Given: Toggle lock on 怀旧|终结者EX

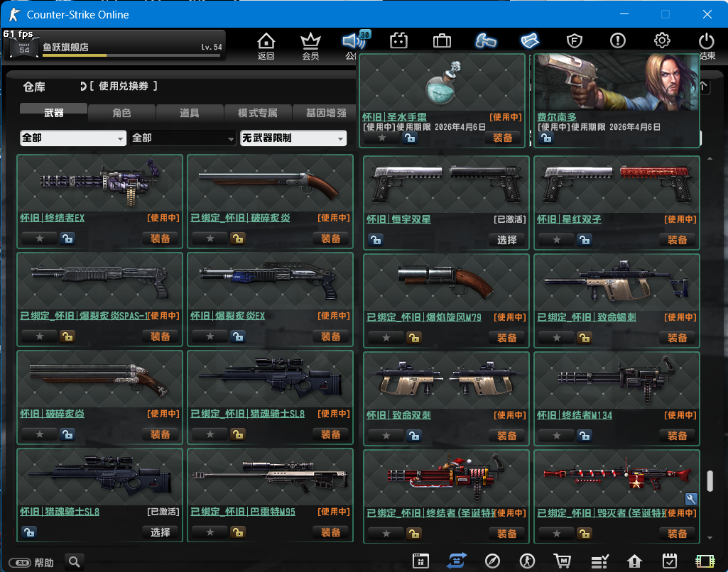Looking at the screenshot, I should pos(67,238).
